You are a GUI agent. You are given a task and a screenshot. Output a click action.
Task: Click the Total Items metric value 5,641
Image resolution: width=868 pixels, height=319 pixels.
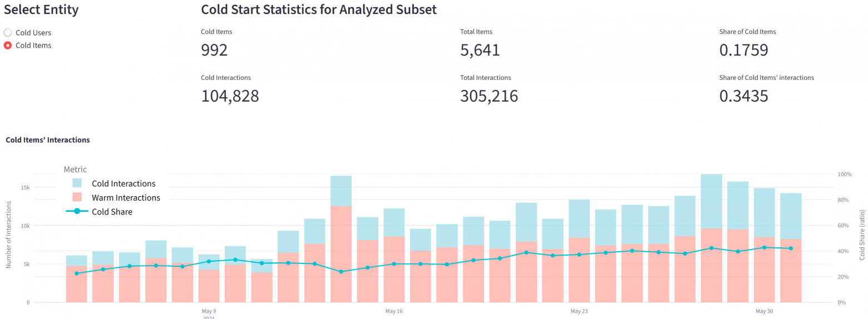480,51
